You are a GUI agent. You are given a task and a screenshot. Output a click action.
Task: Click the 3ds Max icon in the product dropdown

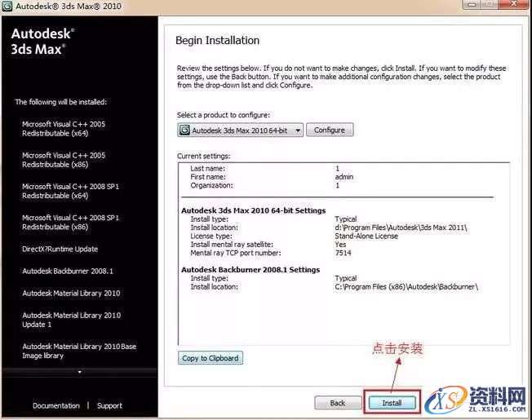point(184,130)
